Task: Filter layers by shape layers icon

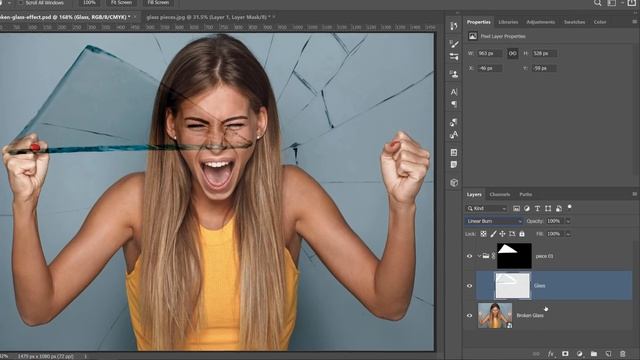Action: [x=548, y=209]
